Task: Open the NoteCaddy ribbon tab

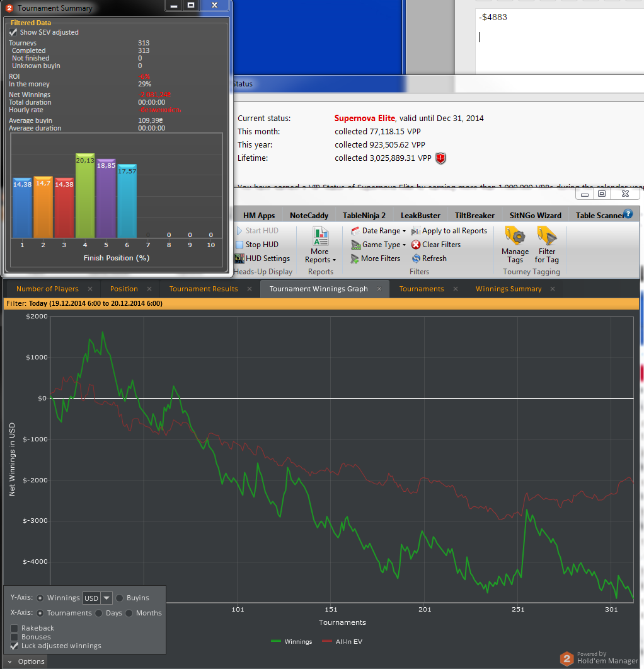Action: tap(309, 216)
